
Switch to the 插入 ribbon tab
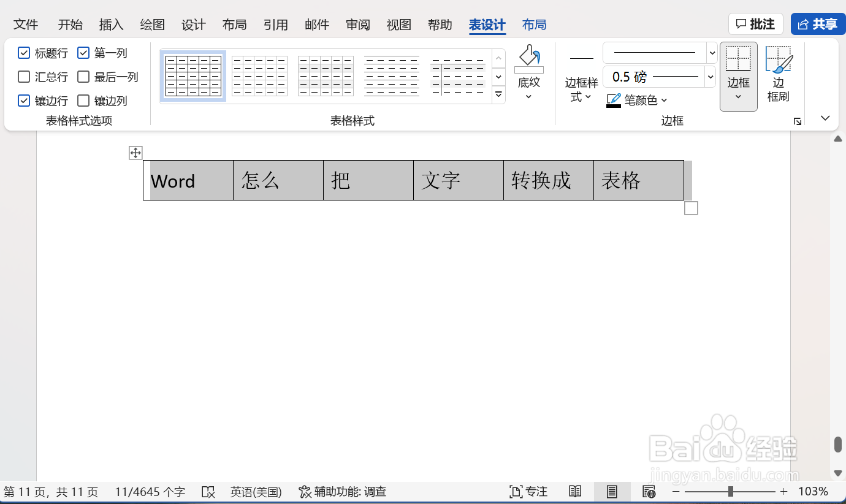pos(111,25)
